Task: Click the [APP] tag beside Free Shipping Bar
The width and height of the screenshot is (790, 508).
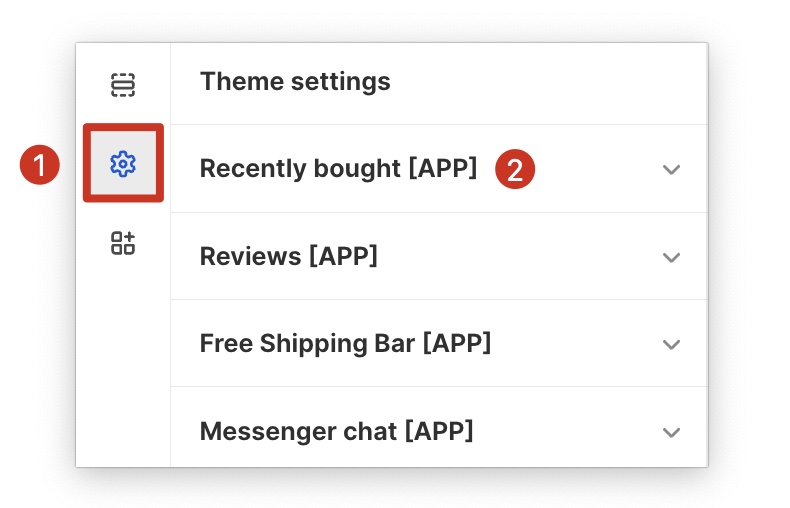Action: 456,344
